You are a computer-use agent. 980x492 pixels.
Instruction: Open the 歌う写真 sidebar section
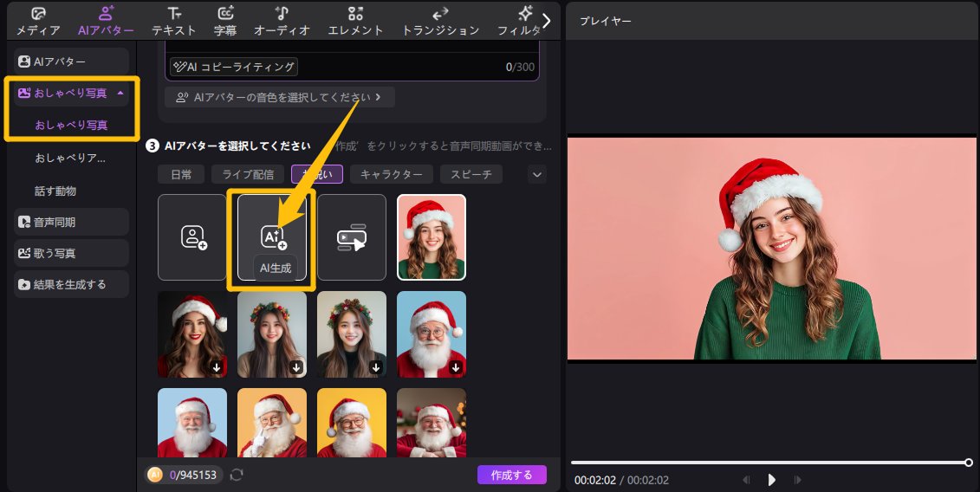click(71, 253)
